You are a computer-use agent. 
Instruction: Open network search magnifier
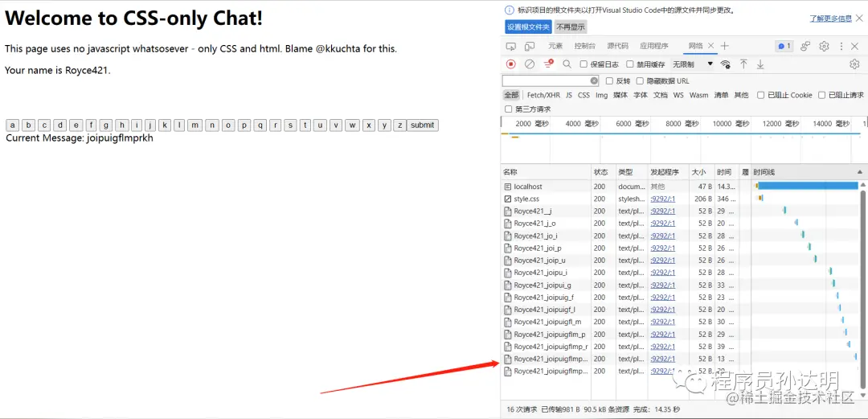coord(567,64)
